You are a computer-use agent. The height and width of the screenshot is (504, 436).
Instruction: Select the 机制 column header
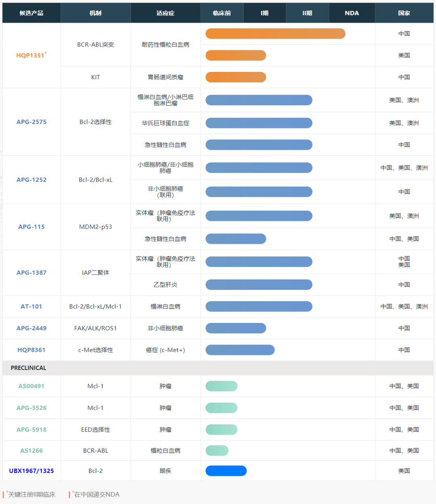96,13
